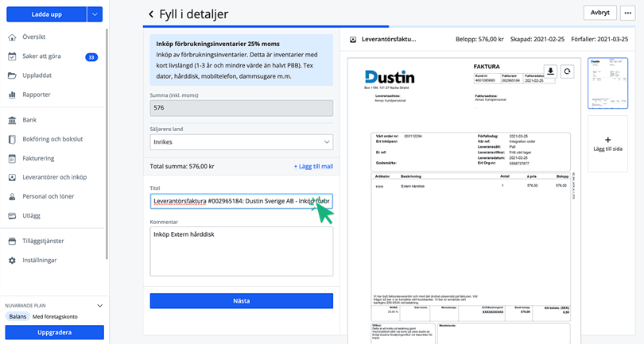Expand the Ladda upp dropdown arrow
Viewport: 644px width, 344px height.
point(95,14)
